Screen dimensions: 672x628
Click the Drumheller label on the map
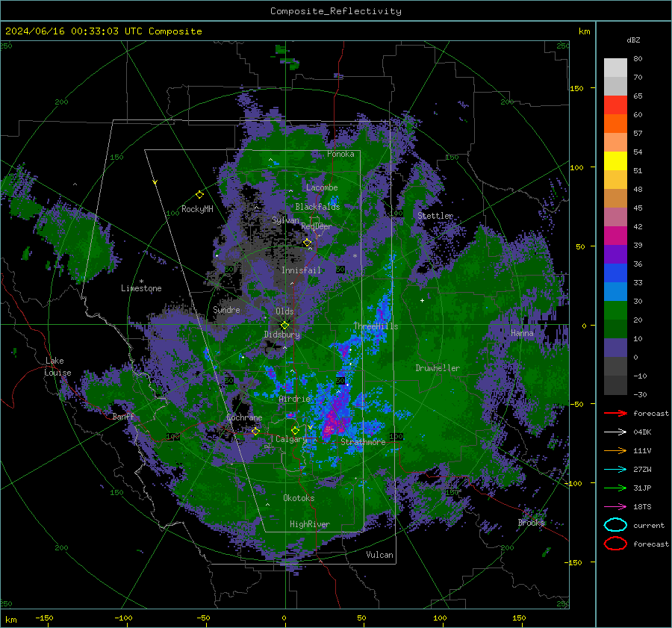click(438, 368)
